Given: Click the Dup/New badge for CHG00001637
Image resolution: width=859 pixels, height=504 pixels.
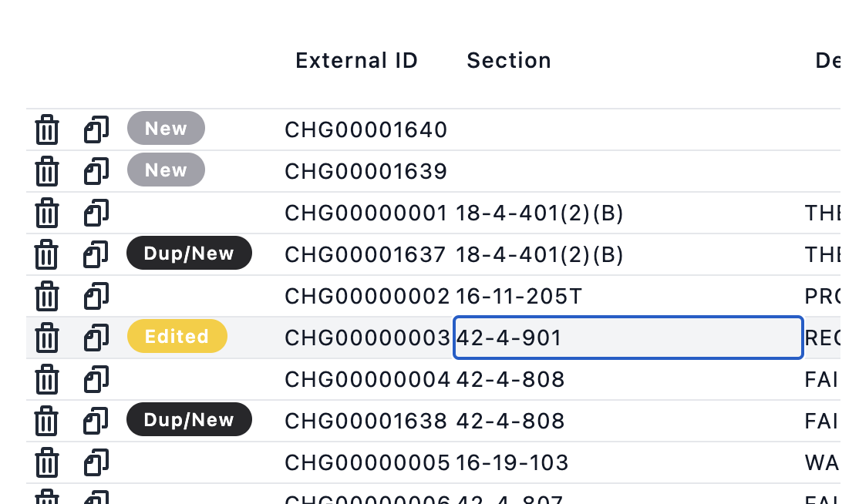Looking at the screenshot, I should 189,253.
